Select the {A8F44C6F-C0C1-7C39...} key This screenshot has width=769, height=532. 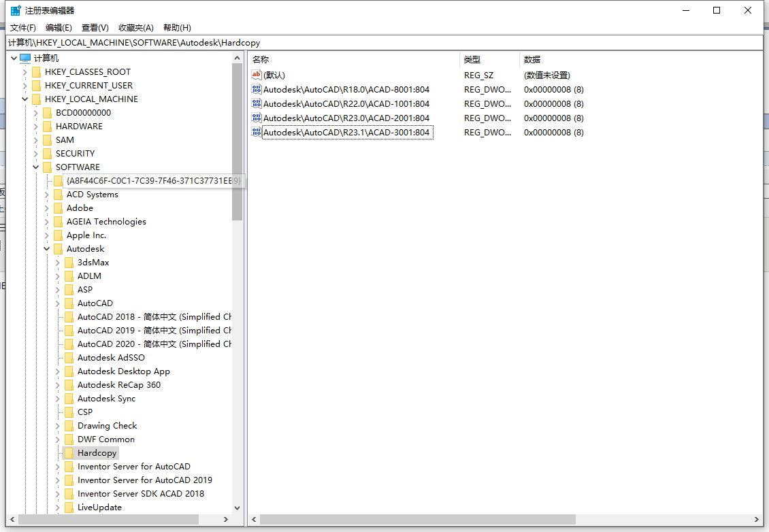pyautogui.click(x=154, y=181)
